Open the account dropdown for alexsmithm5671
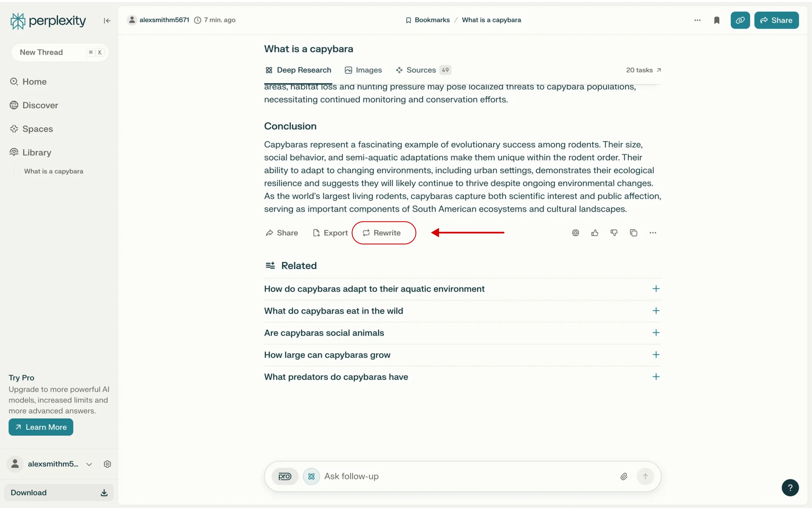The width and height of the screenshot is (812, 508). coord(89,464)
